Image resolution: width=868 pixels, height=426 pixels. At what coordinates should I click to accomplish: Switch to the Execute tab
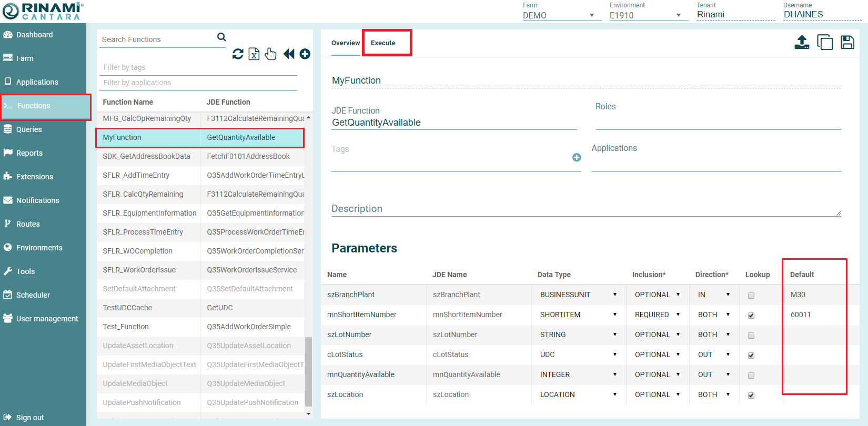coord(383,43)
